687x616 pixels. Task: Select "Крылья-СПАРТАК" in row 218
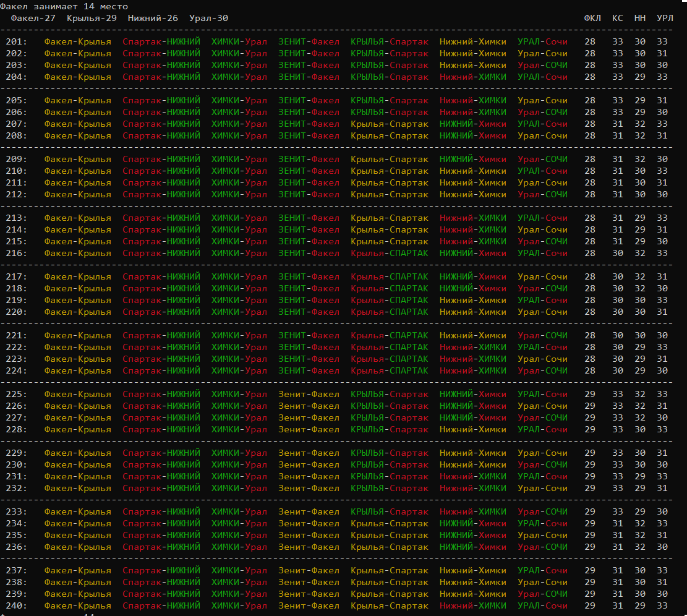click(390, 289)
